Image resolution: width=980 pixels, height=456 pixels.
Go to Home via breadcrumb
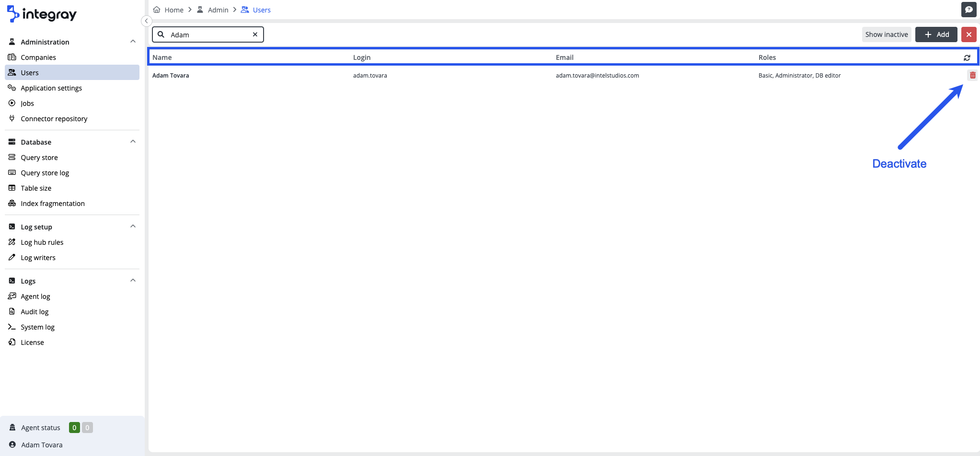173,10
